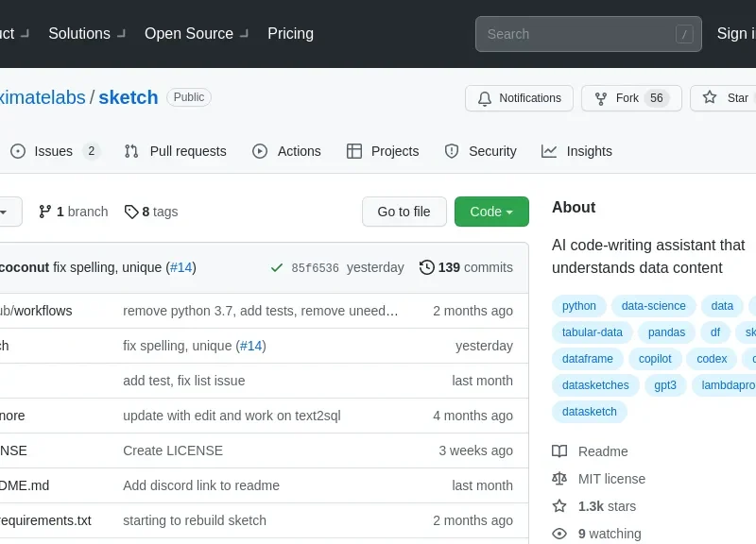Switch to the Insights tab
Screen dimensions: 756x544
point(576,151)
